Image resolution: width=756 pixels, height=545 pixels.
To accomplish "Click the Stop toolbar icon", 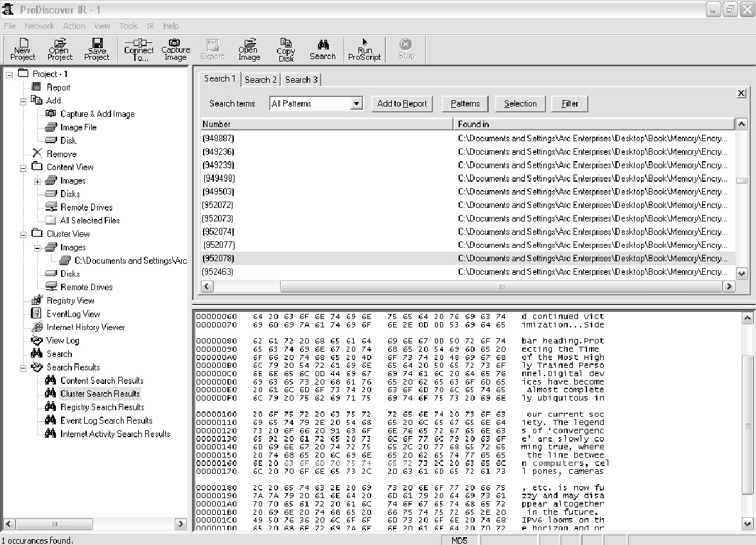I will pos(406,49).
